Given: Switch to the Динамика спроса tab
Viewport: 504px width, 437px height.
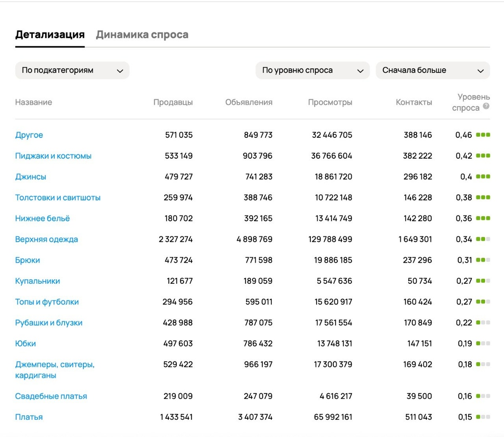Looking at the screenshot, I should tap(142, 34).
